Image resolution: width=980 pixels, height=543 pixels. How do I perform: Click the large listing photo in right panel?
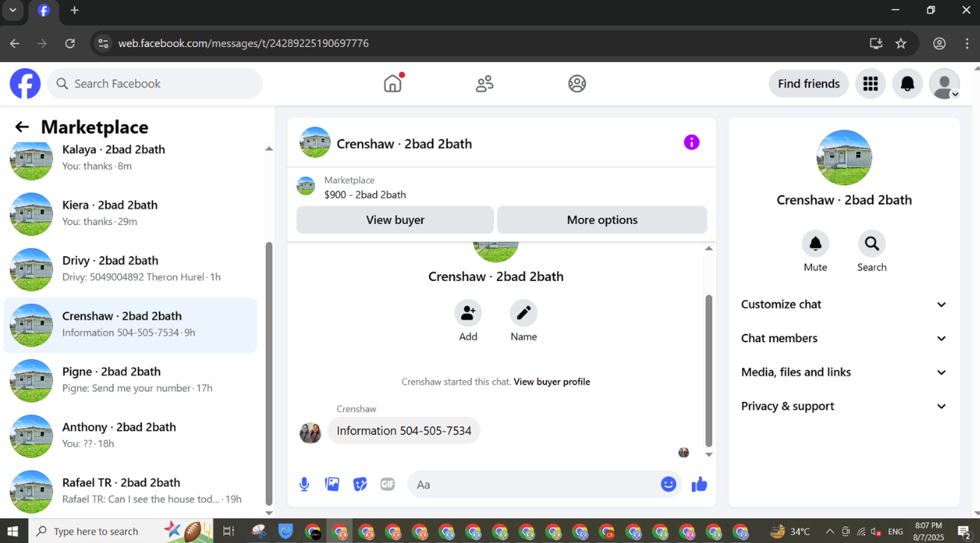click(x=844, y=158)
